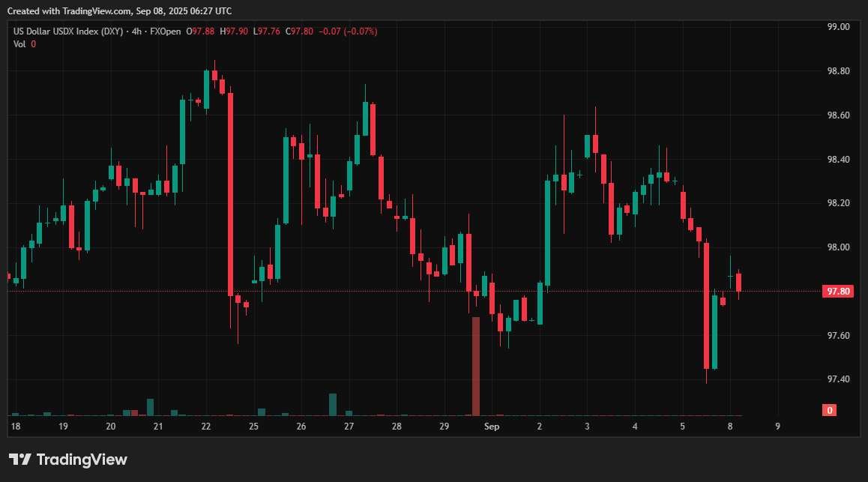Click the date label 9 on time axis
This screenshot has width=868, height=482.
778,426
